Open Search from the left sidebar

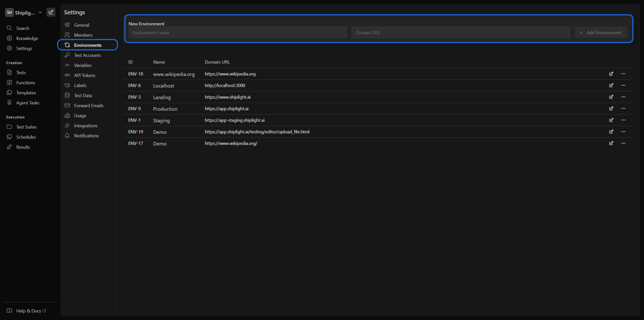pos(22,28)
